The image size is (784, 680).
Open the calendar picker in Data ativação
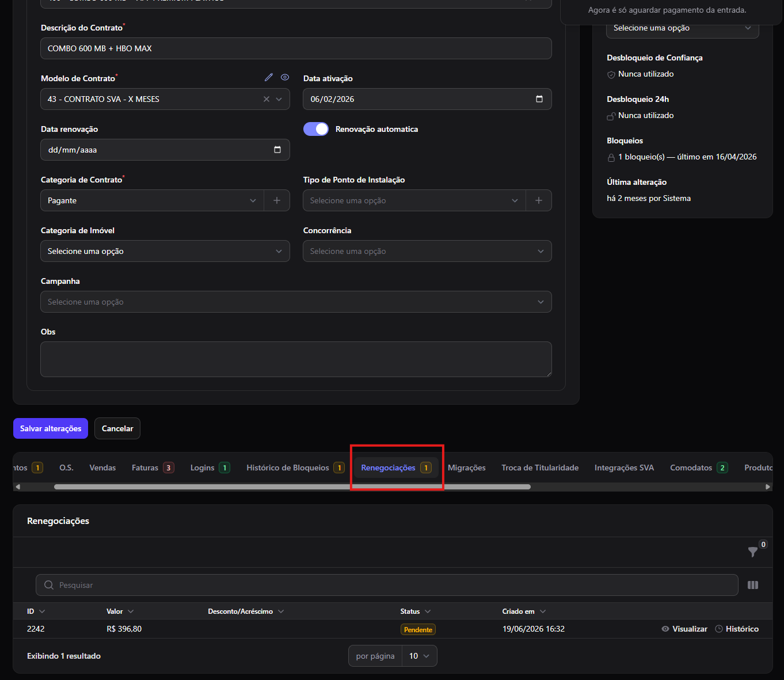click(x=539, y=99)
